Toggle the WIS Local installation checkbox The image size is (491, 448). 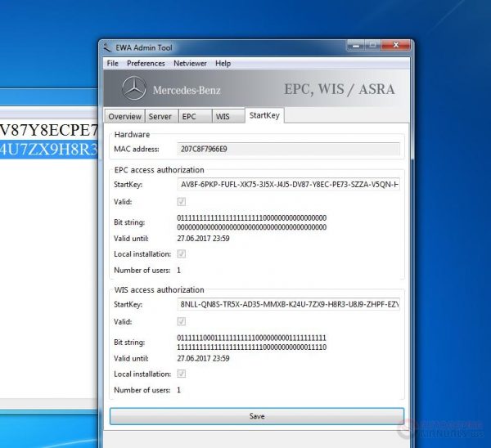pos(182,374)
